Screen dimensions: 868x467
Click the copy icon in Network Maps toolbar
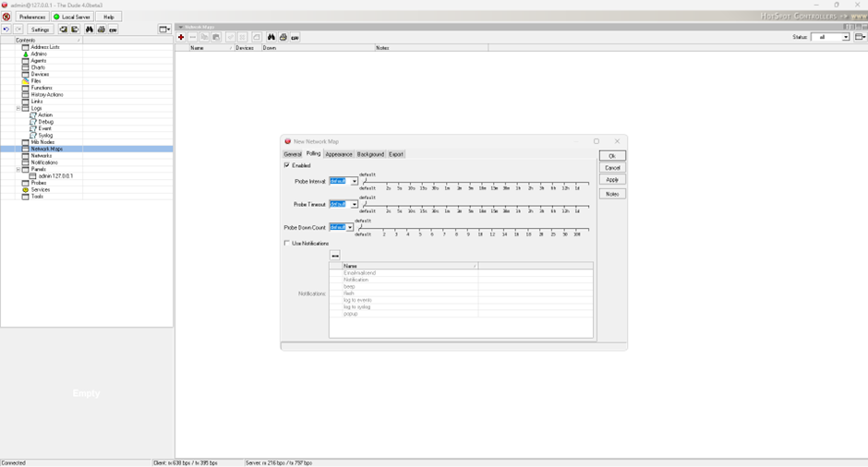point(205,37)
